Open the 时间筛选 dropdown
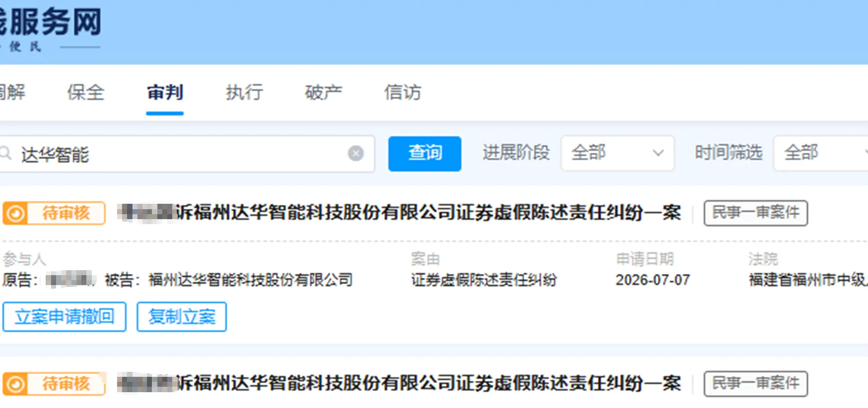 [821, 153]
